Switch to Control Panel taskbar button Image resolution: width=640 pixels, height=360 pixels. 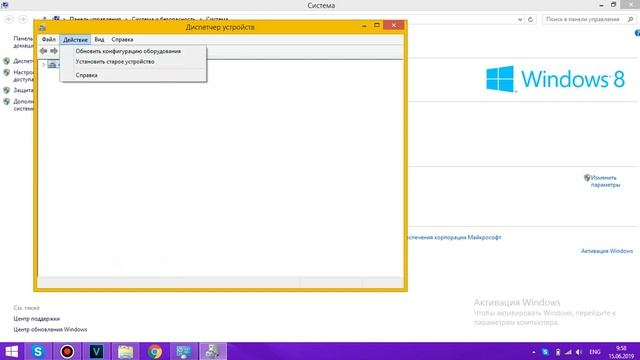click(184, 351)
